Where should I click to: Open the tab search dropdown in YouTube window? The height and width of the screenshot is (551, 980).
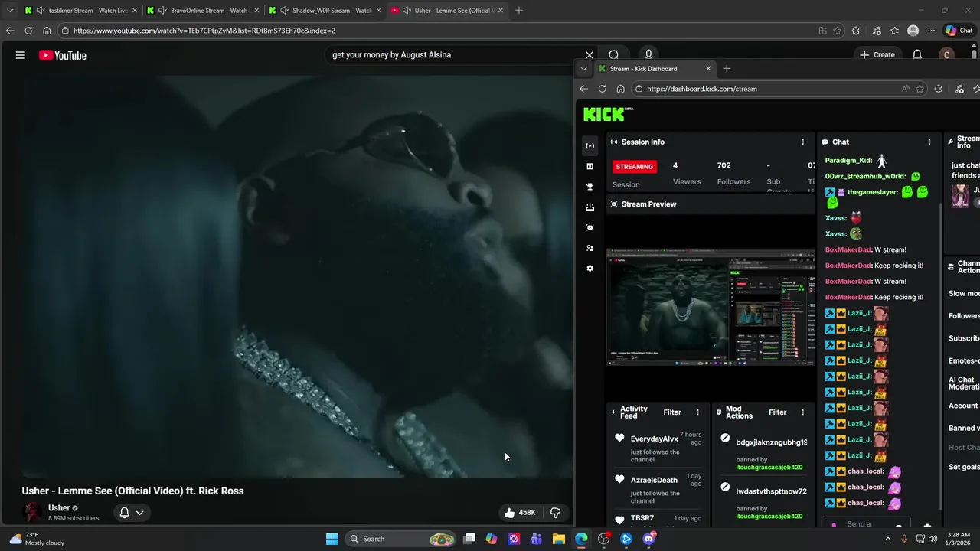[9, 11]
